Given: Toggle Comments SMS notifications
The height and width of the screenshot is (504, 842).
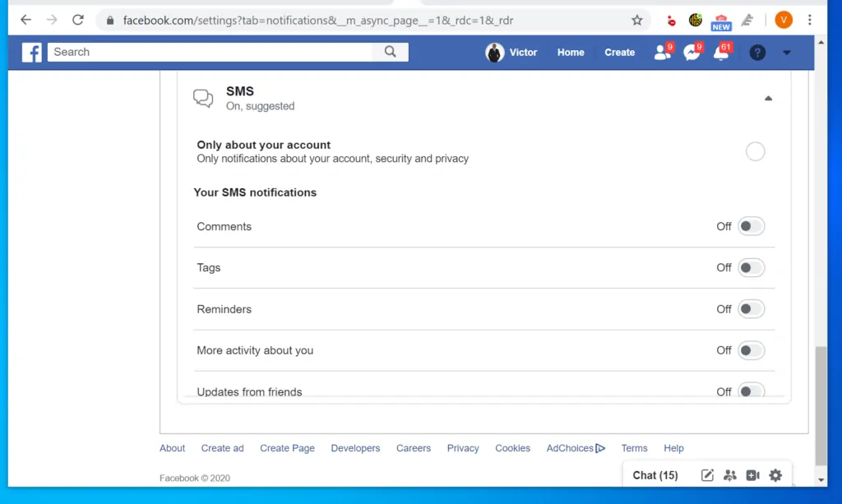Looking at the screenshot, I should [751, 226].
